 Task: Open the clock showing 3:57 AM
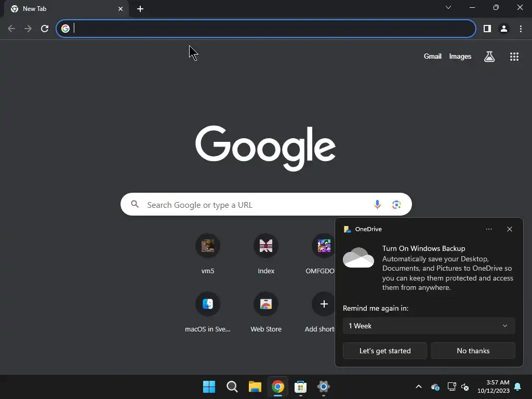tap(494, 387)
